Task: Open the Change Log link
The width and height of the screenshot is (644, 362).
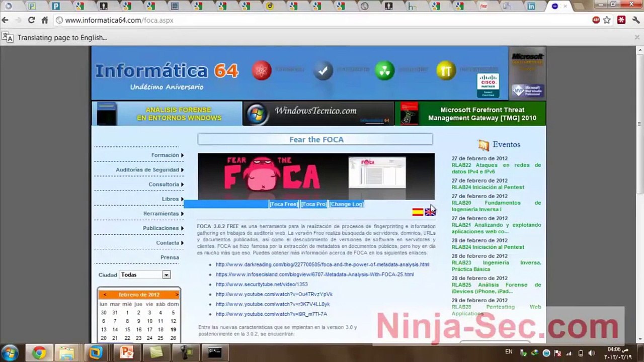Action: (346, 204)
